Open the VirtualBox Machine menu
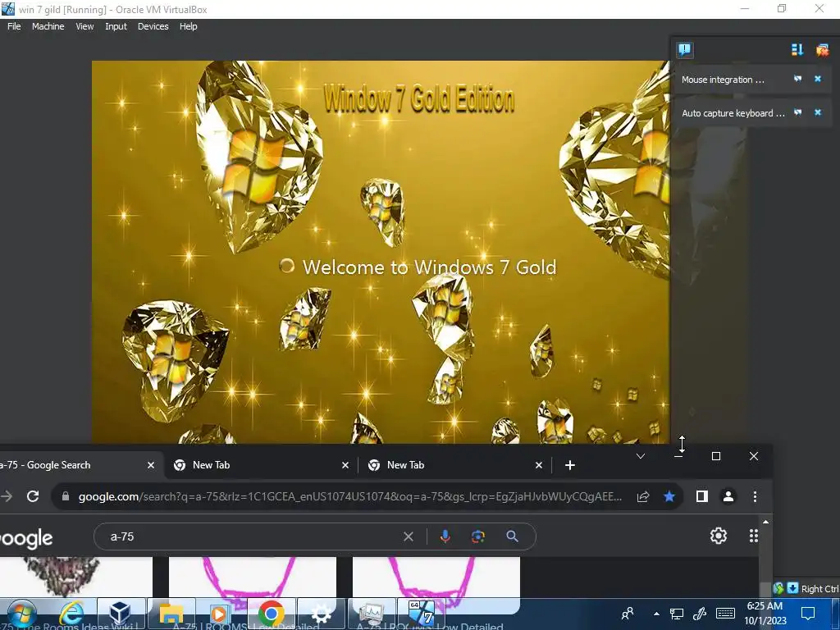Image resolution: width=840 pixels, height=630 pixels. click(48, 26)
